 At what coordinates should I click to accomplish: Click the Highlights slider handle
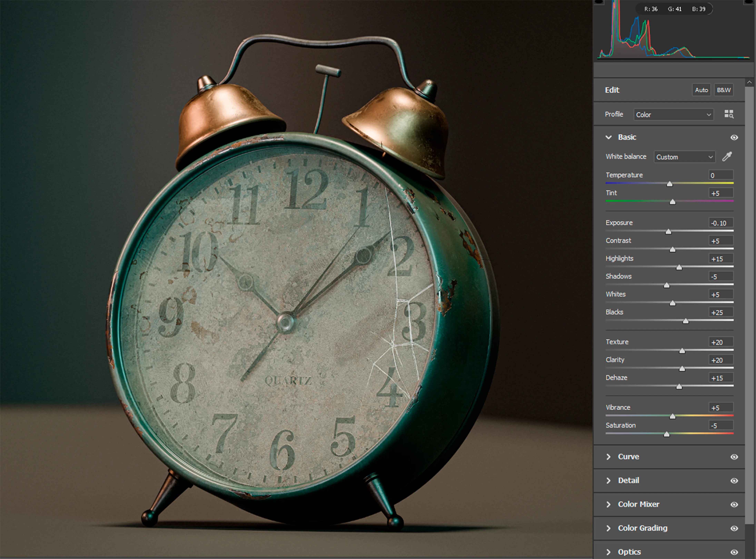tap(679, 267)
